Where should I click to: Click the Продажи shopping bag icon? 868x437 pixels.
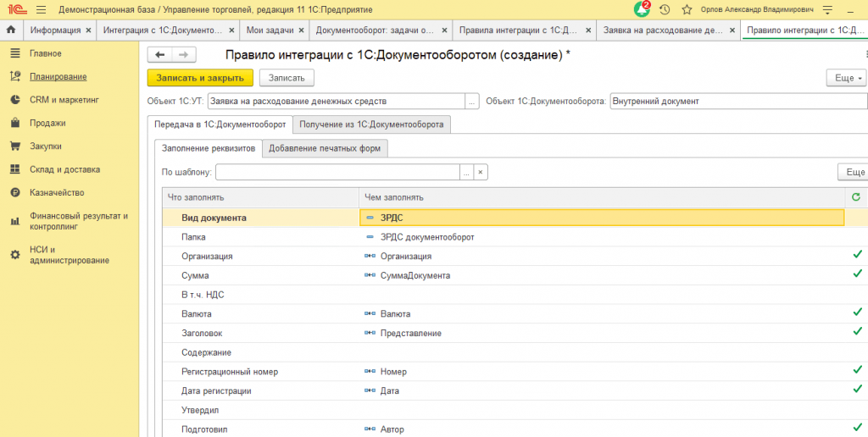(x=15, y=123)
